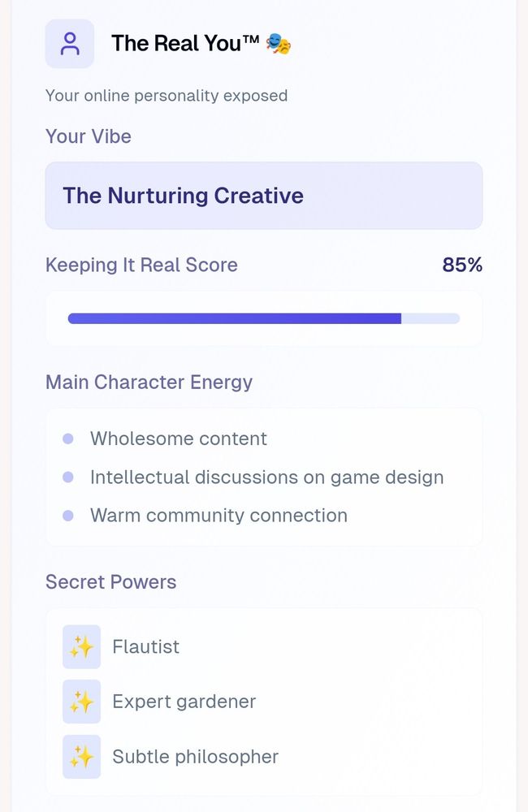Viewport: 528px width, 812px height.
Task: Click the sparkles icon beside Subtle philosopher
Action: click(x=82, y=757)
